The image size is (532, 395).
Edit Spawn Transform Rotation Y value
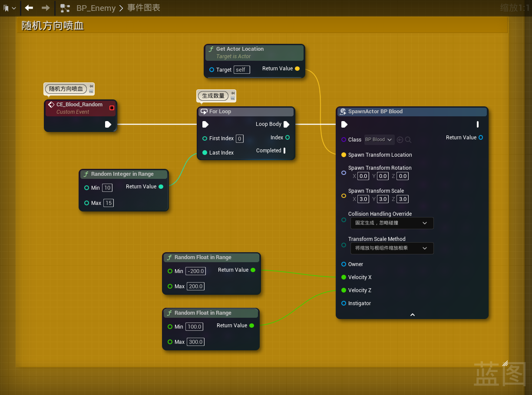coord(383,176)
